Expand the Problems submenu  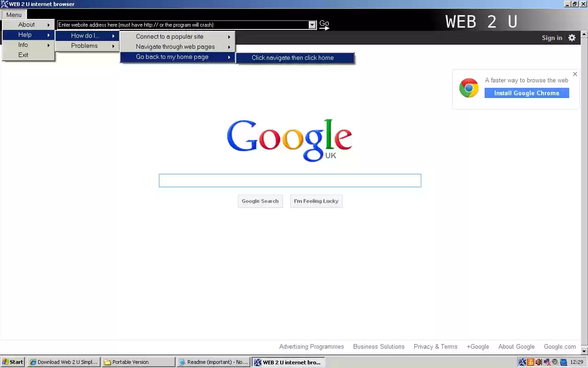84,46
